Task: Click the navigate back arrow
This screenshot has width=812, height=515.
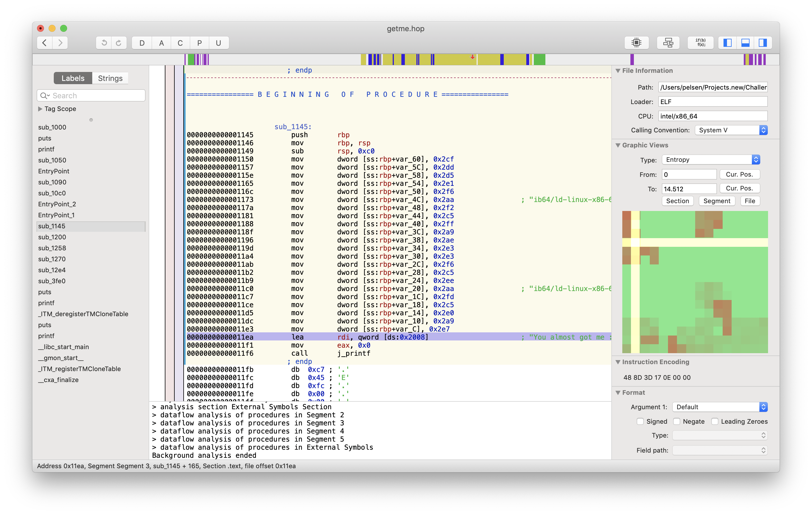Action: [45, 43]
